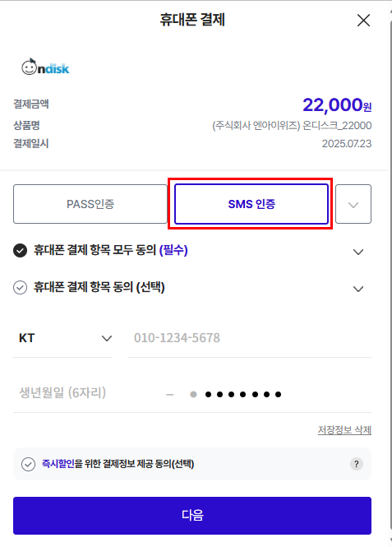Select the PASS인증 tab
This screenshot has height=547, width=392.
90,204
